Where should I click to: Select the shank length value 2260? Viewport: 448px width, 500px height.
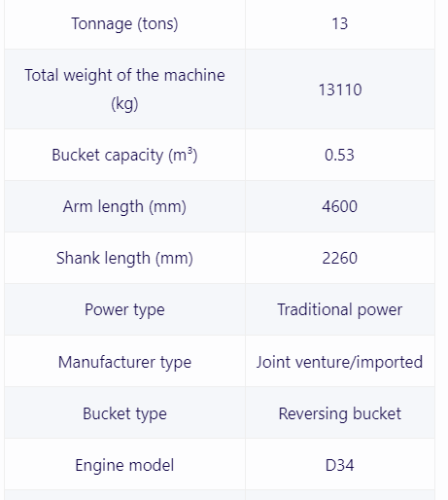pos(340,258)
